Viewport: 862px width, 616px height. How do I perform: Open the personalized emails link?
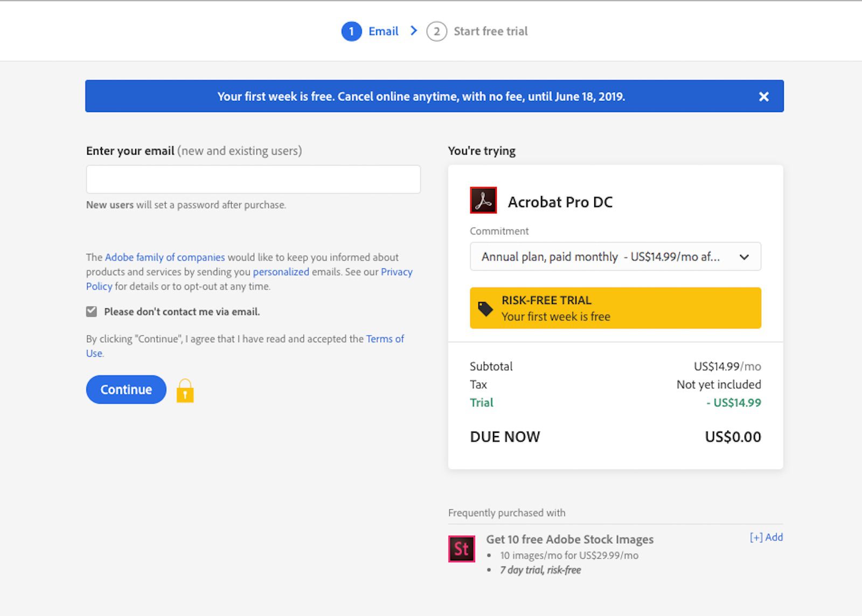pyautogui.click(x=281, y=272)
